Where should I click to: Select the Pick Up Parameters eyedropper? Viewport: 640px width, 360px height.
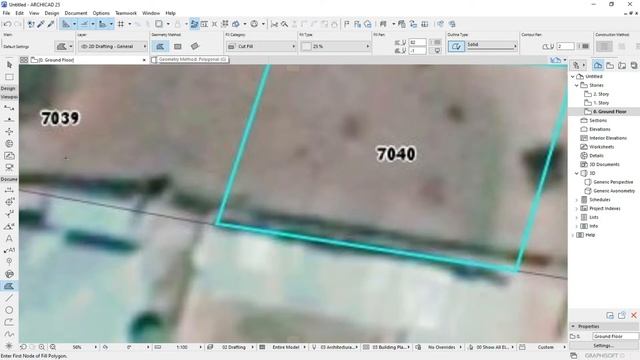point(41,24)
